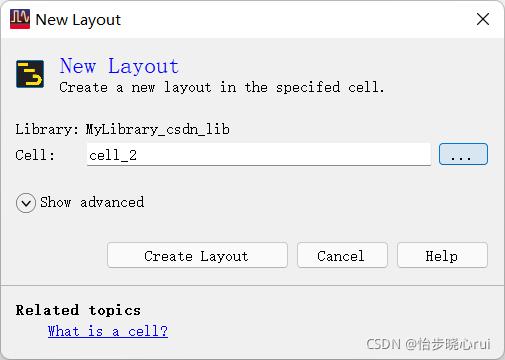The width and height of the screenshot is (505, 360).
Task: Expand the Show advanced chevron
Action: (x=26, y=203)
